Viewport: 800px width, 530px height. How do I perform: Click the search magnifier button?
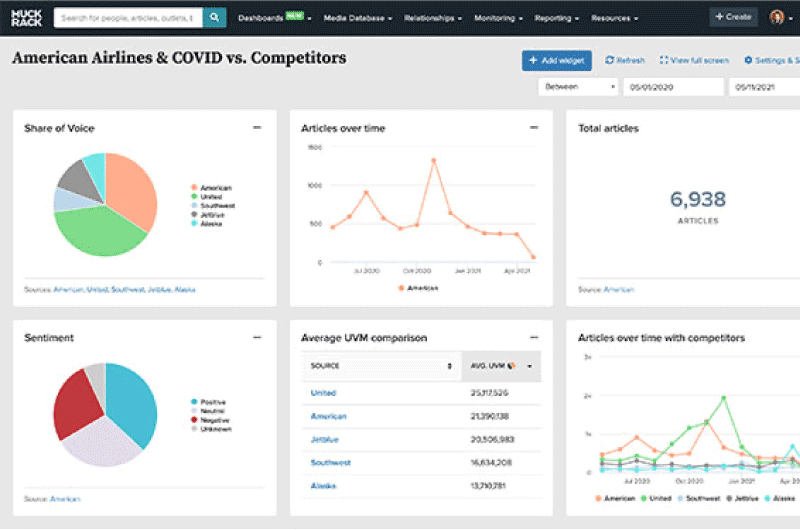tap(214, 17)
